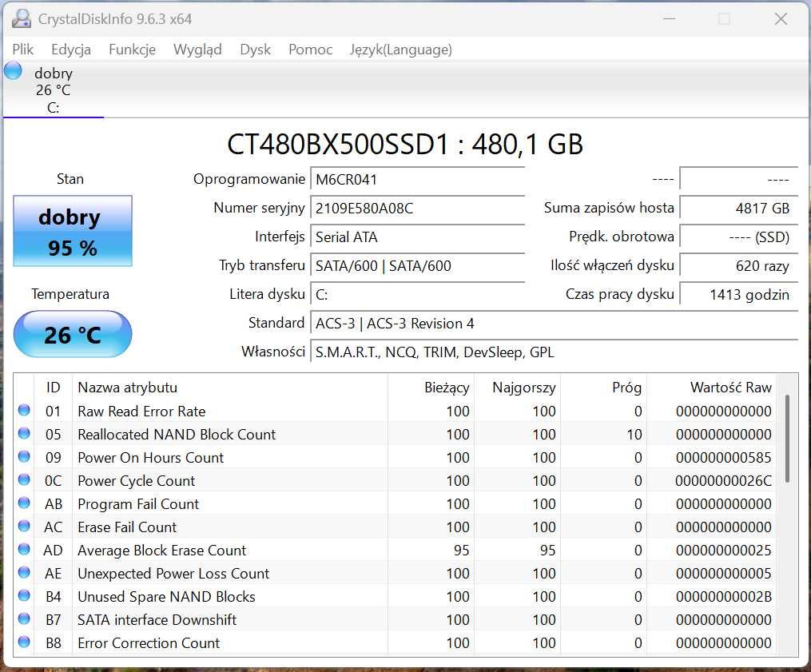The width and height of the screenshot is (811, 672).
Task: Click the CT480BX500SSD1 drive model title
Action: 405,145
